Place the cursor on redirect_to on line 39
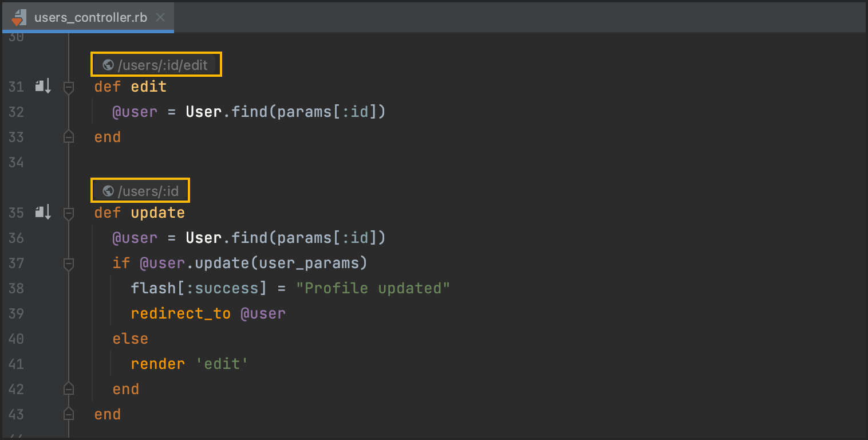868x440 pixels. point(180,313)
